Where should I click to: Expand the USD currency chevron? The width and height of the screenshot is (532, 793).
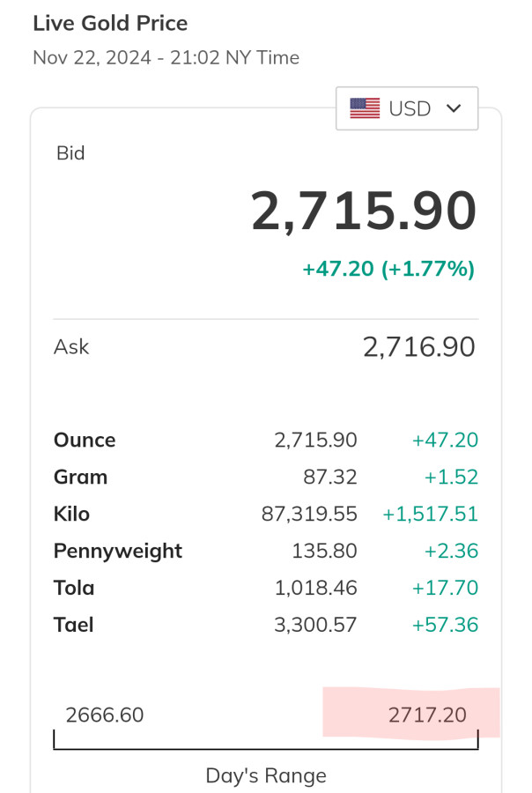tap(454, 108)
